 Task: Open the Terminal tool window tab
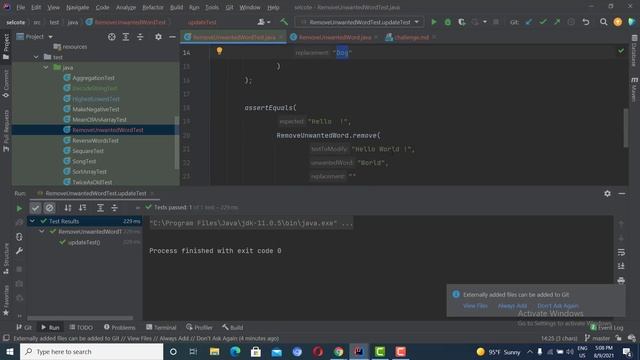[161, 327]
